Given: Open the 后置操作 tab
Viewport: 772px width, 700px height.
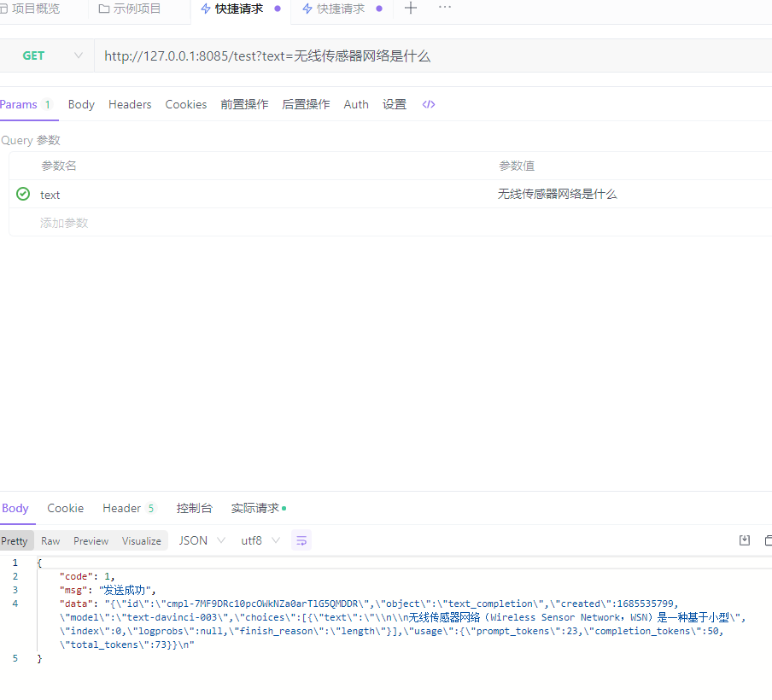Looking at the screenshot, I should [x=306, y=104].
